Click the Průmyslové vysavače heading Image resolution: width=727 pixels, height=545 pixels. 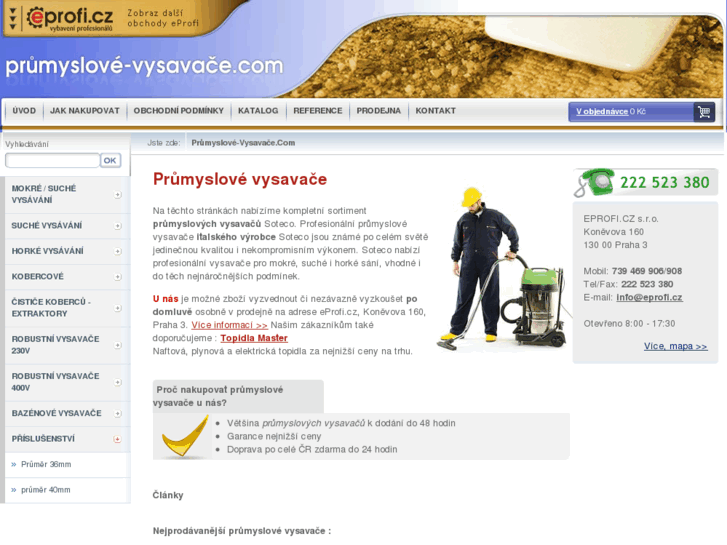[240, 180]
